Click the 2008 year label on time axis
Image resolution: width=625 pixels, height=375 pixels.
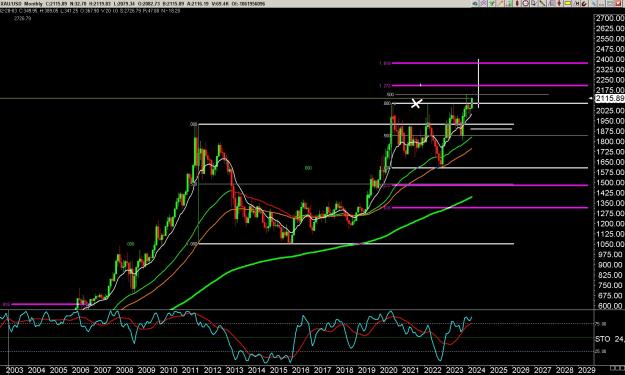tap(125, 370)
